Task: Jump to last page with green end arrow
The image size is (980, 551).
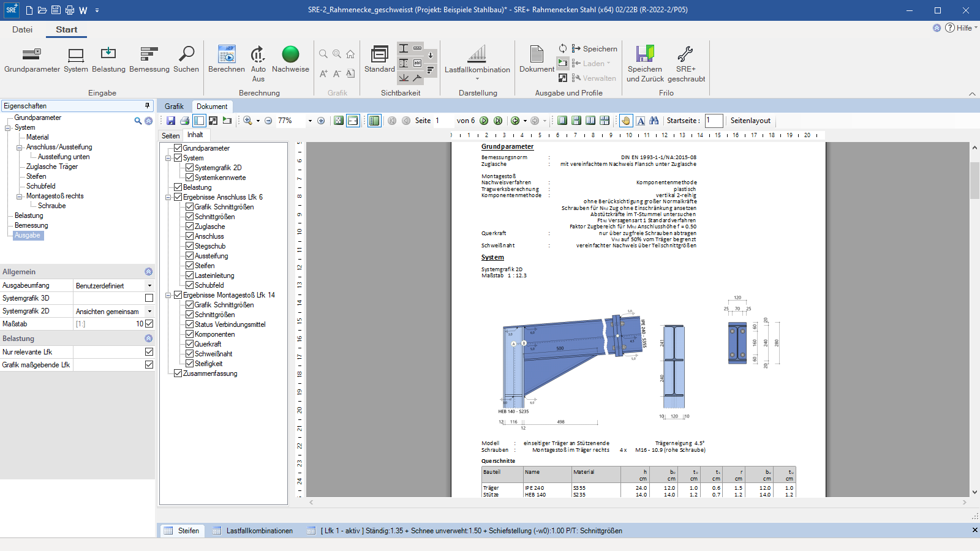Action: click(498, 121)
